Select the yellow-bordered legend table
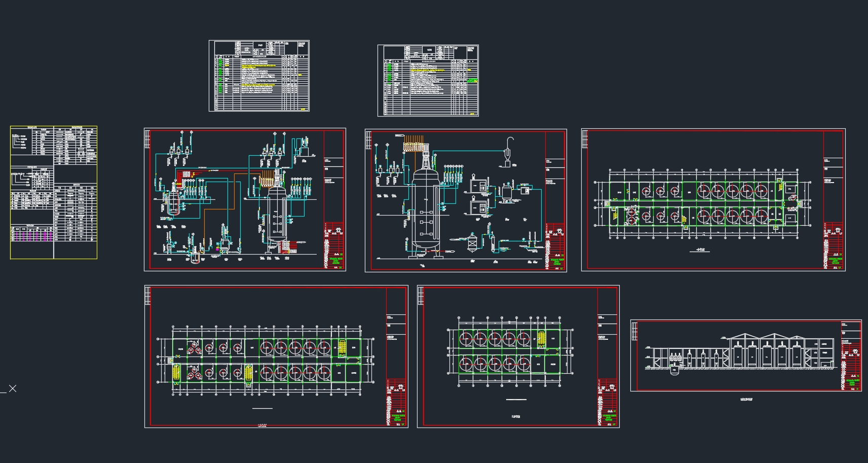Image resolution: width=868 pixels, height=463 pixels. click(x=53, y=192)
